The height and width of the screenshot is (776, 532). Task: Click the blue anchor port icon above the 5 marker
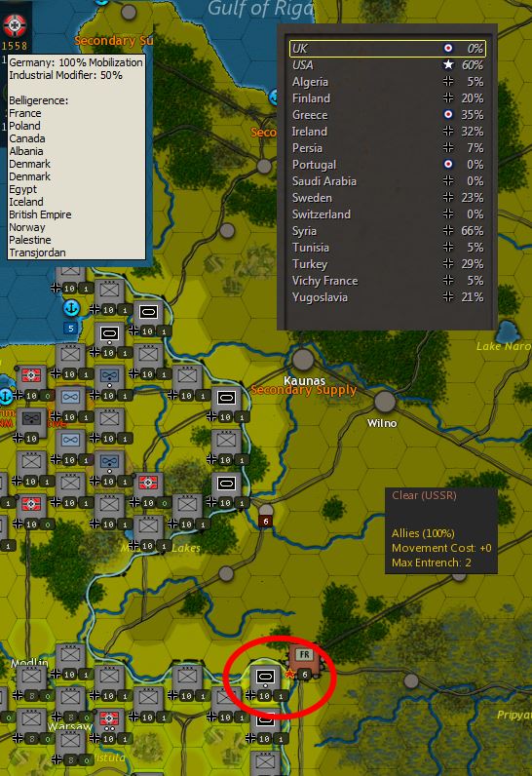tap(72, 308)
